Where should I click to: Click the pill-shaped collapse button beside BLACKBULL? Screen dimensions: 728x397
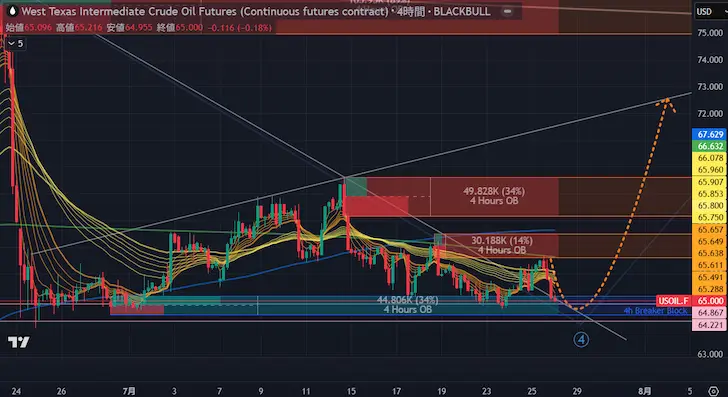507,11
